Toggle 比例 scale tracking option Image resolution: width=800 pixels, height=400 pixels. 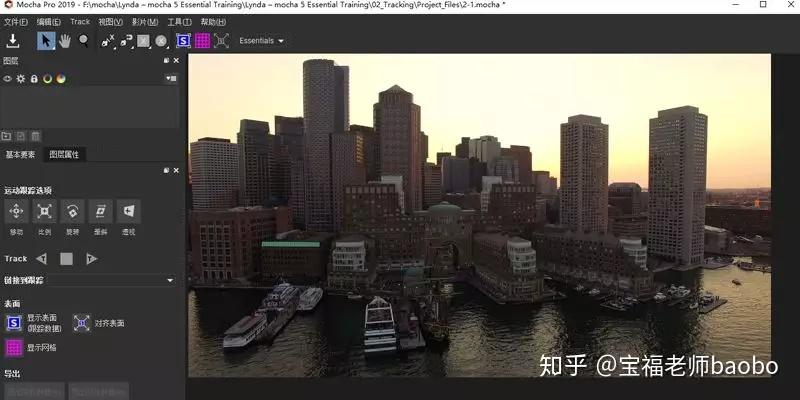(44, 211)
